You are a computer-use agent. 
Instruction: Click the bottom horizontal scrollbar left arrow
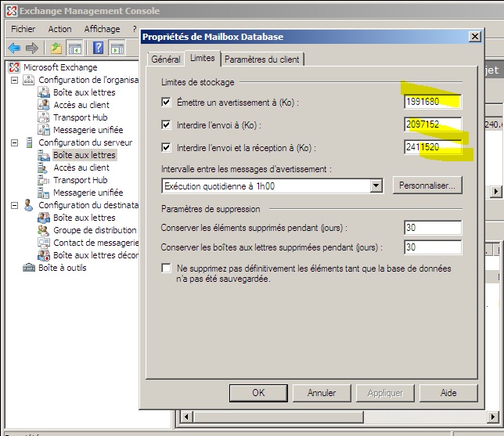point(186,417)
